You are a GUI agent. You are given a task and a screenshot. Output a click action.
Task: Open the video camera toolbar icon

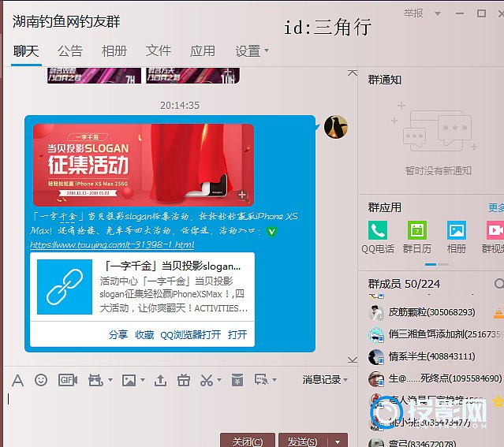[95, 380]
